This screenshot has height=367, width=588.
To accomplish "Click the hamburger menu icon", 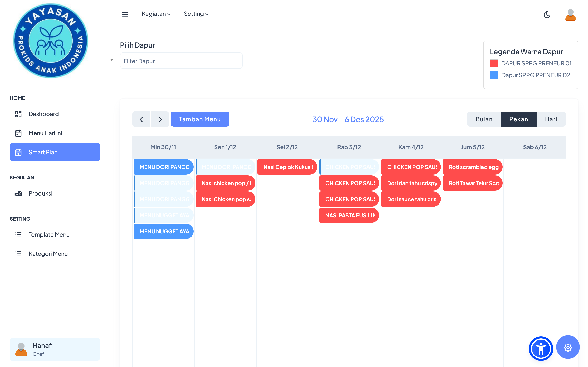I will tap(125, 14).
